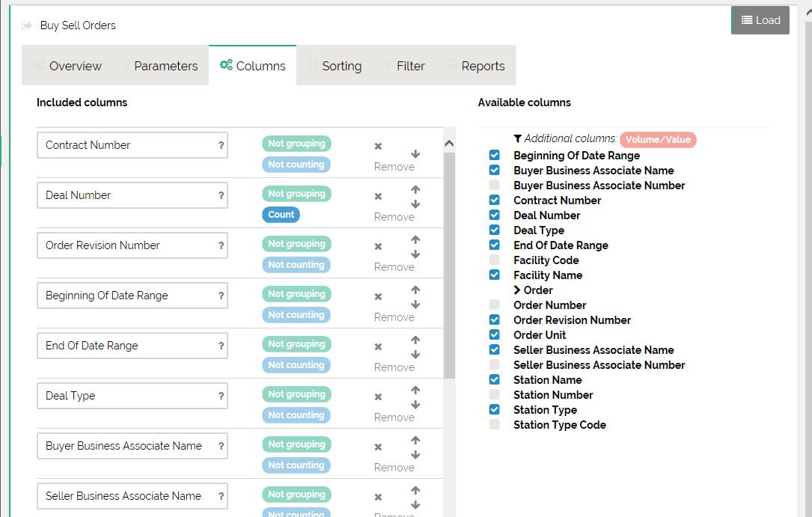
Task: Toggle Not grouping badge for Contract Number
Action: [296, 144]
